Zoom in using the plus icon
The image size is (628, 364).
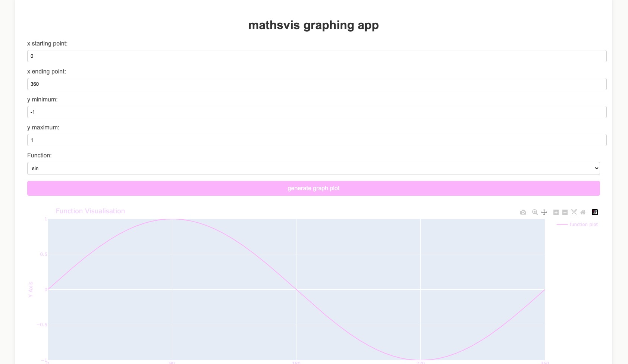556,212
